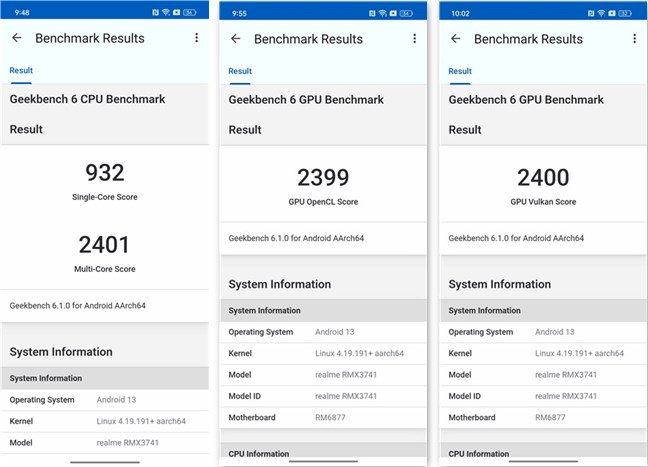This screenshot has width=648, height=467.
Task: Tap Motherboard RM6877 row on Vulkan screen
Action: coord(543,418)
